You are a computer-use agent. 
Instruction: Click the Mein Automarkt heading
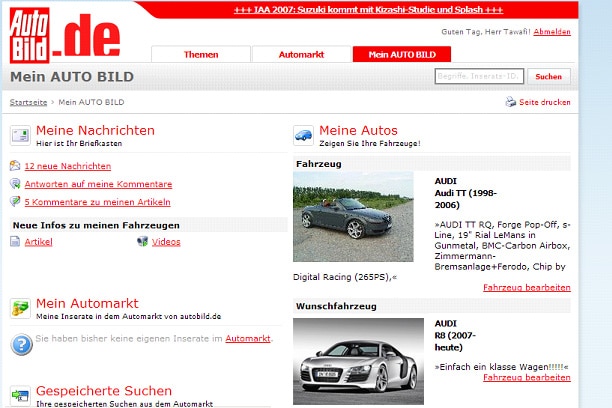tap(87, 303)
